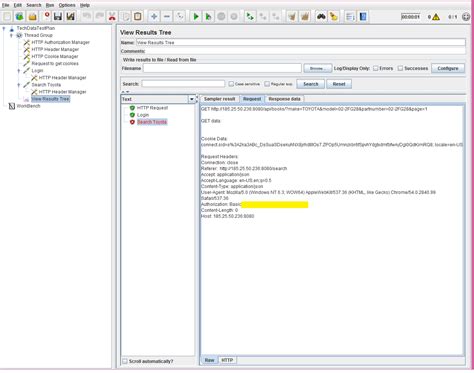474x373 pixels.
Task: Select failed Search Toyota result
Action: [x=152, y=122]
